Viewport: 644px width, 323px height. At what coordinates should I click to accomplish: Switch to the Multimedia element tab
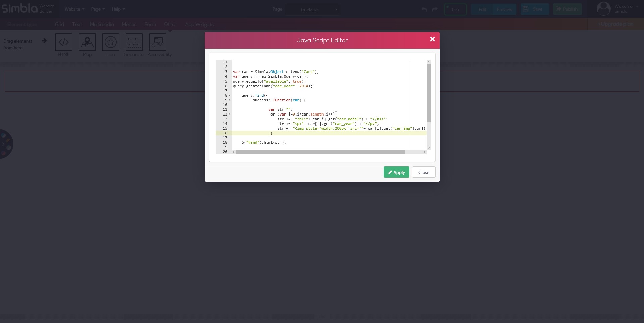click(102, 24)
